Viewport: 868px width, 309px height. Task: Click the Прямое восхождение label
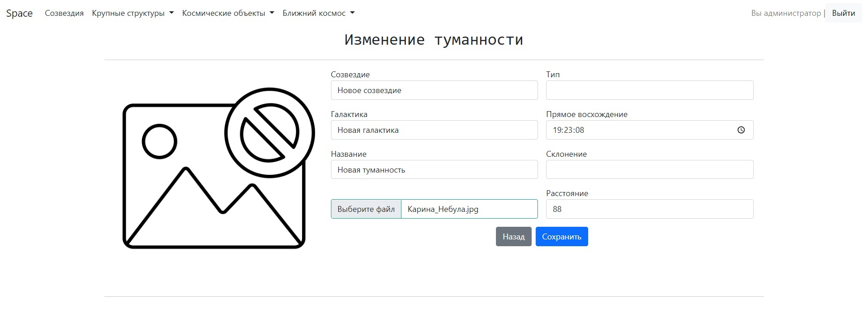[x=587, y=114]
